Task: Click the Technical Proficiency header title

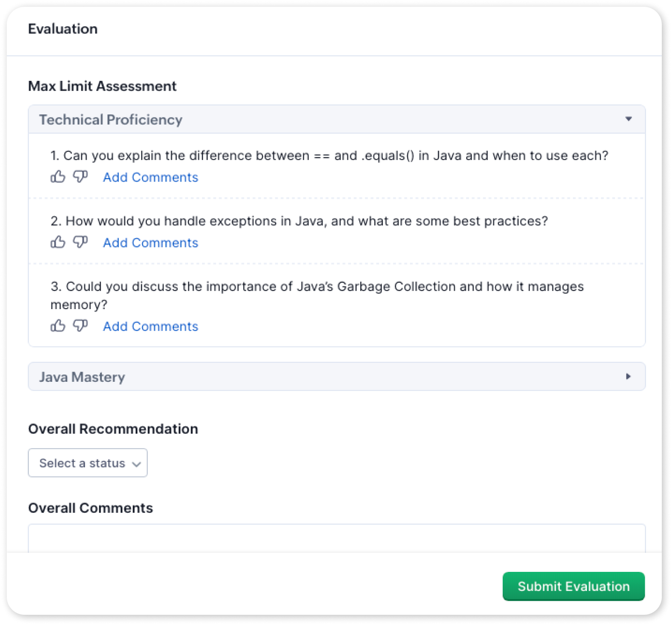Action: (x=111, y=119)
